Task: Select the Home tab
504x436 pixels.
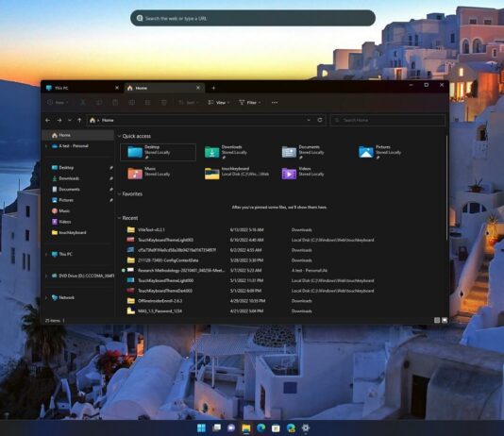Action: (x=164, y=88)
